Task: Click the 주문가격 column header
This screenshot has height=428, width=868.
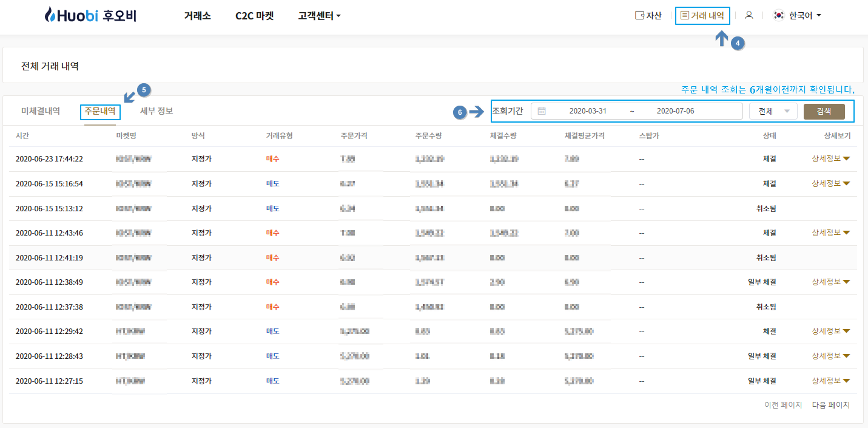Action: point(354,135)
